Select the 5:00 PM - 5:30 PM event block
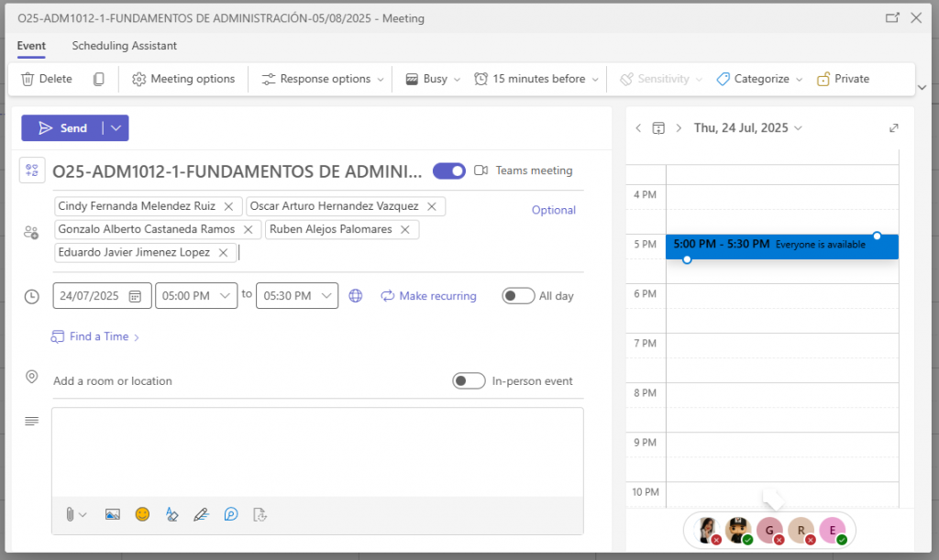Image resolution: width=939 pixels, height=560 pixels. [x=781, y=247]
